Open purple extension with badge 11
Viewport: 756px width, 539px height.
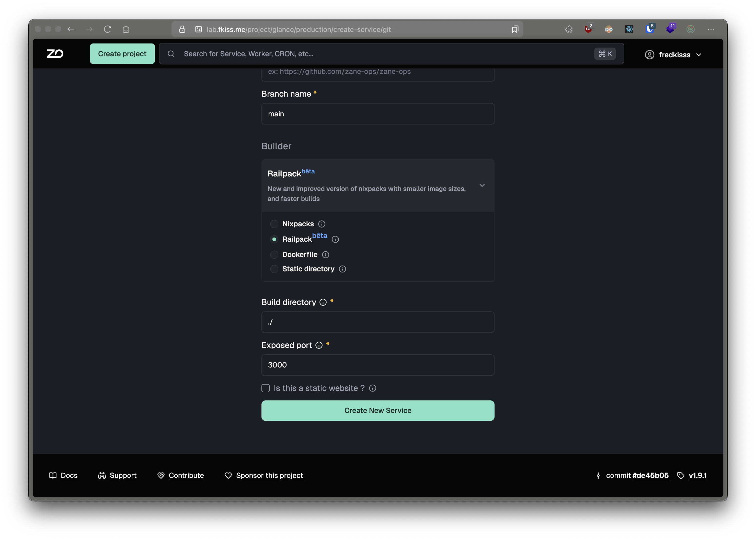pos(670,29)
